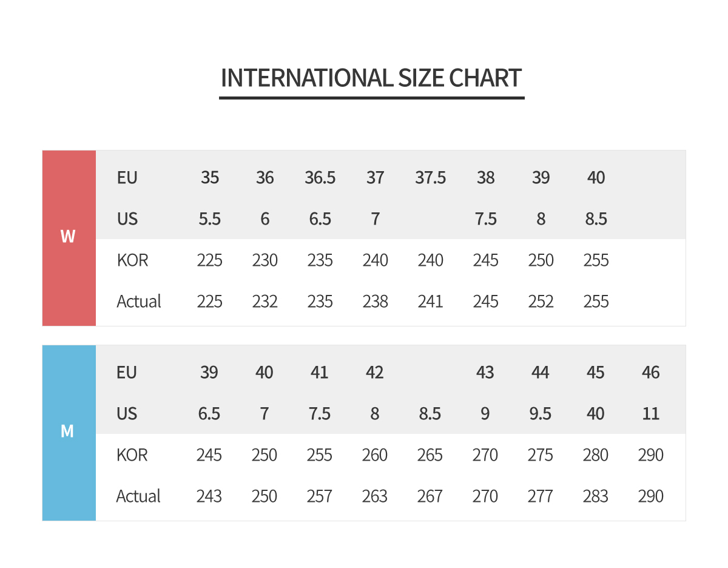Select men's Actual value 263
This screenshot has height=568, width=728.
point(374,496)
